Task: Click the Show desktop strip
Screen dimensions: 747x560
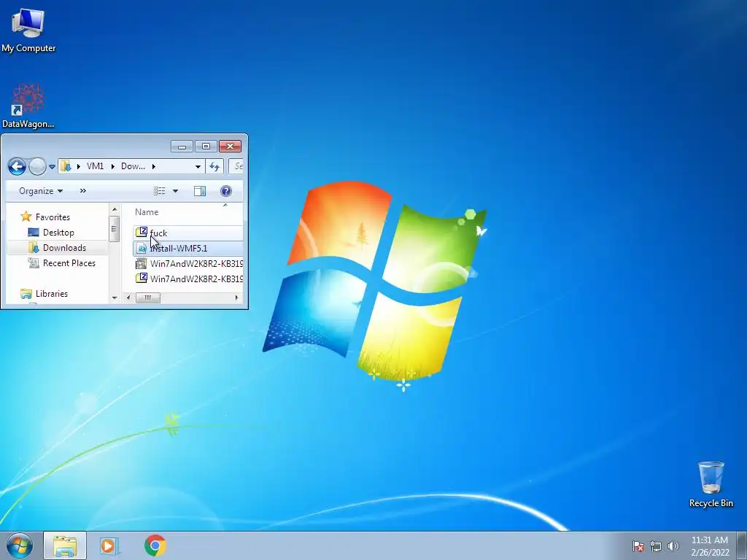Action: pos(742,545)
